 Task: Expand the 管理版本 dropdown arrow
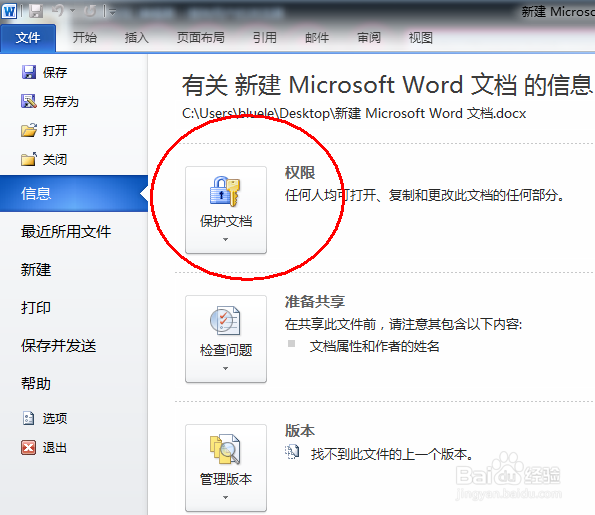tap(225, 498)
